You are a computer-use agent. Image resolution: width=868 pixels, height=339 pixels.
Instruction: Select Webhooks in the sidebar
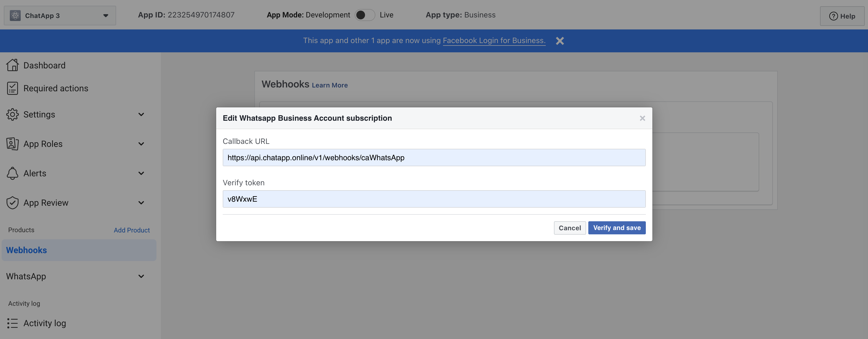[x=27, y=250]
